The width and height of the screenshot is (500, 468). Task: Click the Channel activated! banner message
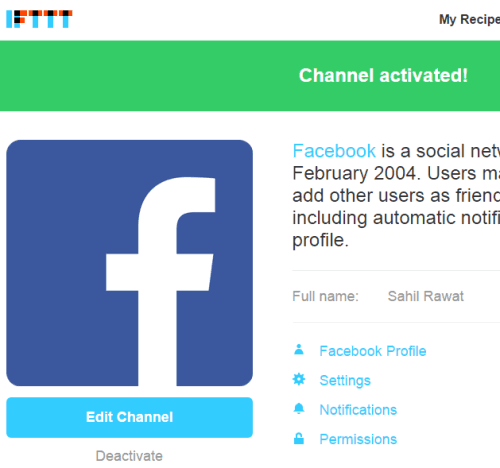(383, 76)
